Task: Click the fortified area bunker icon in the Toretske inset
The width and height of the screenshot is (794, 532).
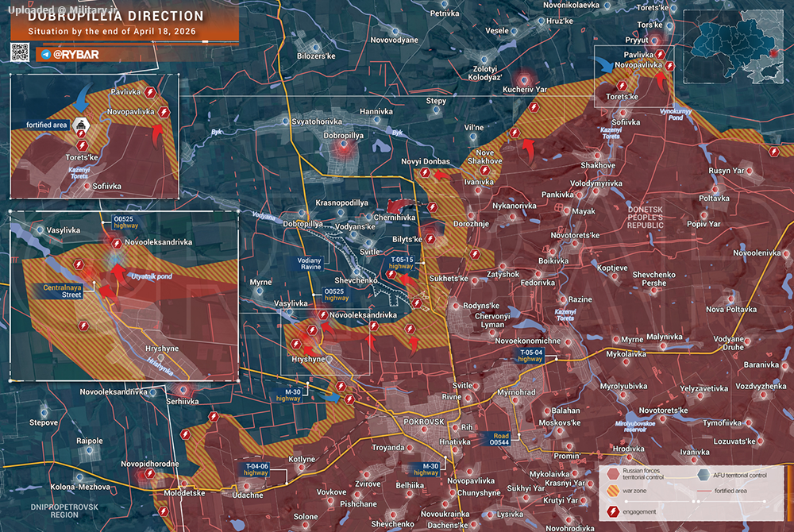Action: coord(81,125)
